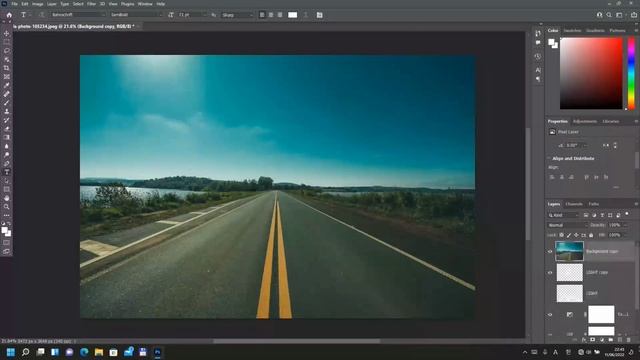Click the search icon at top right
Image resolution: width=640 pixels, height=360 pixels.
coord(609,15)
